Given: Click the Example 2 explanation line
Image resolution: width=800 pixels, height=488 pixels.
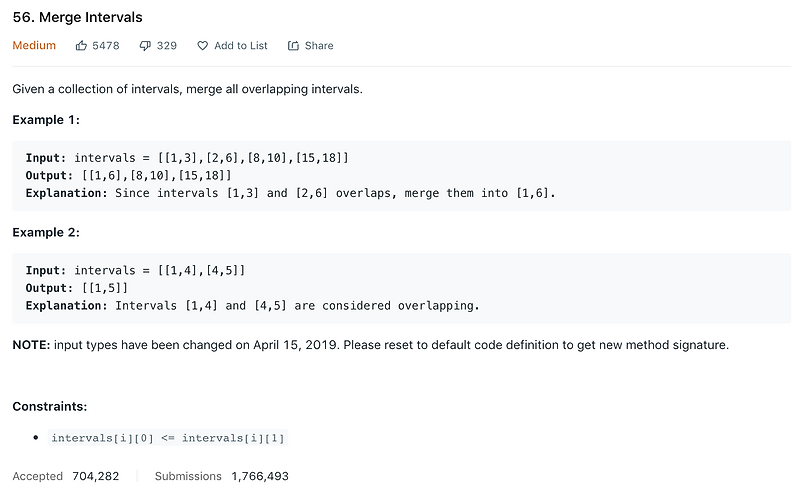Looking at the screenshot, I should tap(253, 306).
